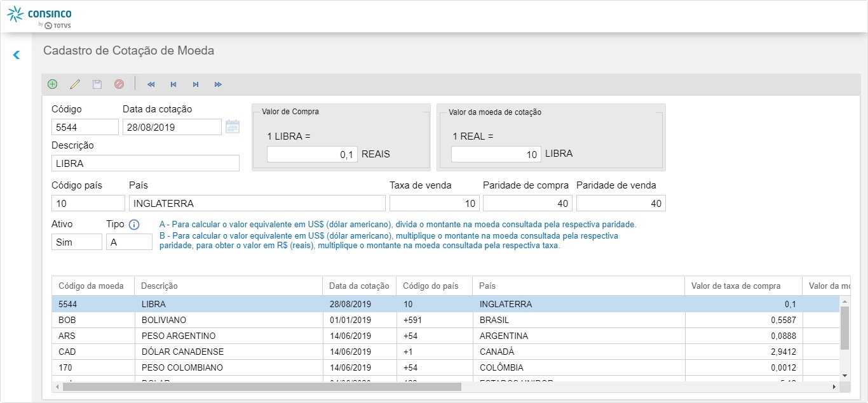The height and width of the screenshot is (403, 868).
Task: Click the 170 currency code cell
Action: point(93,367)
